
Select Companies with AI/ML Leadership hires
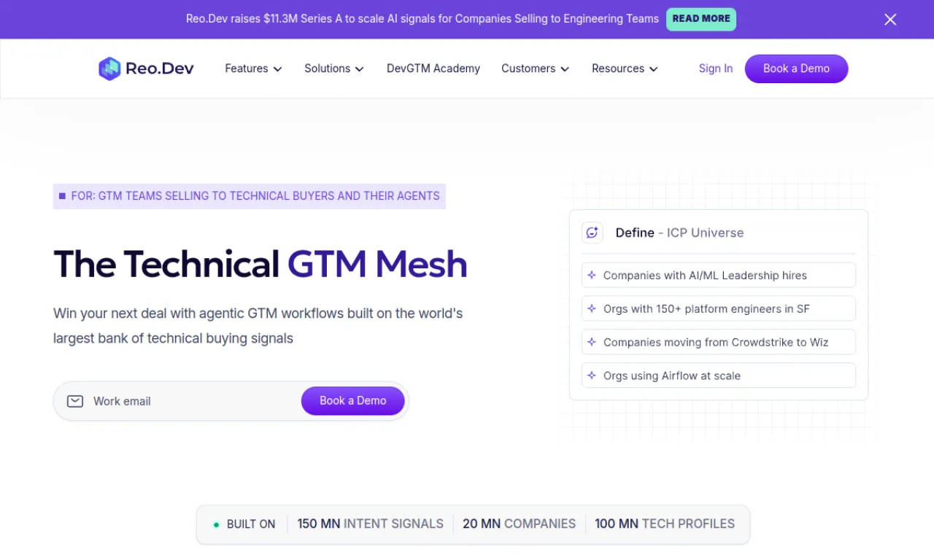point(719,276)
